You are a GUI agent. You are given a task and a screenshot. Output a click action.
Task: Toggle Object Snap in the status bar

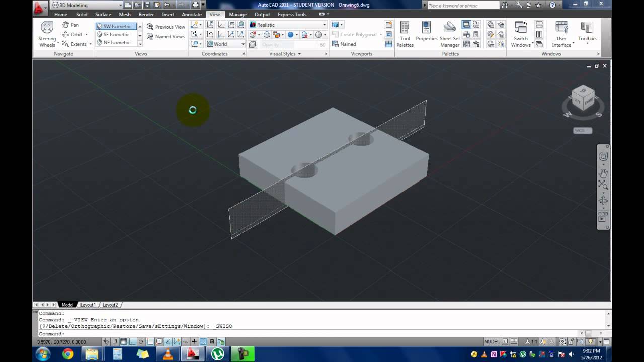(150, 342)
